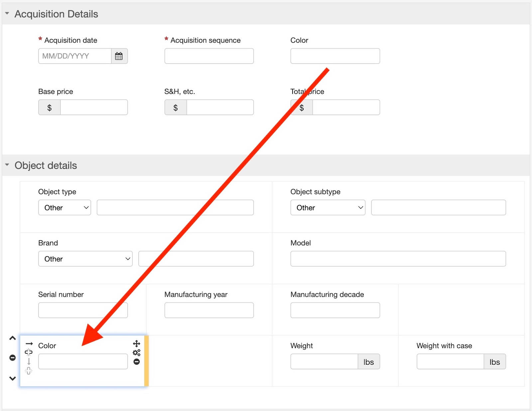Click the Manufacturing decade input field
The image size is (532, 411).
click(335, 310)
